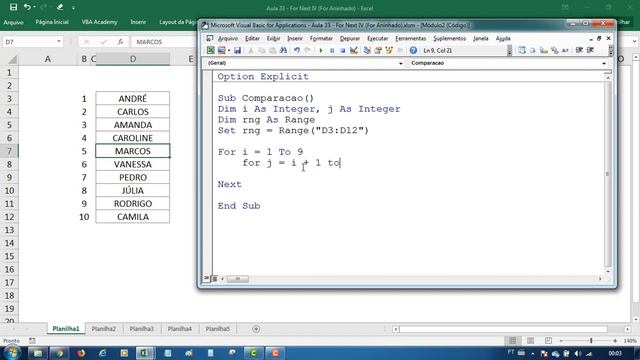Click the zoom slider handle in Excel status bar

[591, 340]
